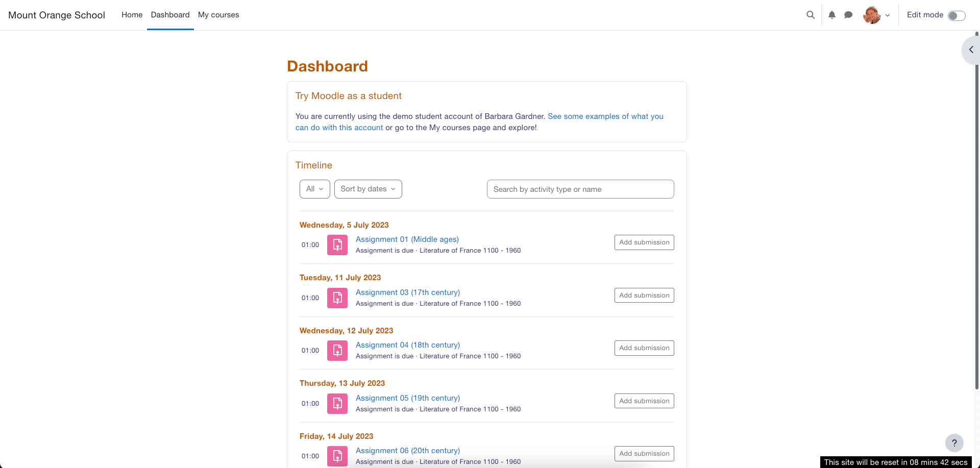Screen dimensions: 980x468
Task: Open My courses in navigation
Action: click(x=218, y=15)
